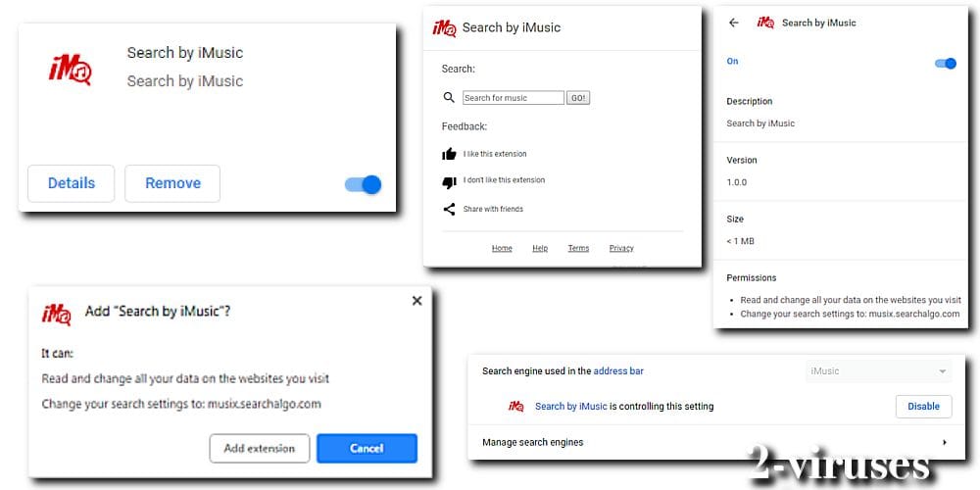The height and width of the screenshot is (490, 980).
Task: Click the thumbs up icon
Action: click(x=449, y=154)
